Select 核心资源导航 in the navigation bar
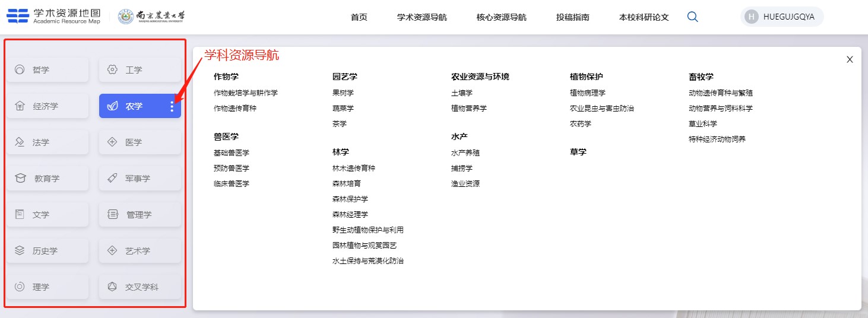This screenshot has width=868, height=318. [x=501, y=17]
